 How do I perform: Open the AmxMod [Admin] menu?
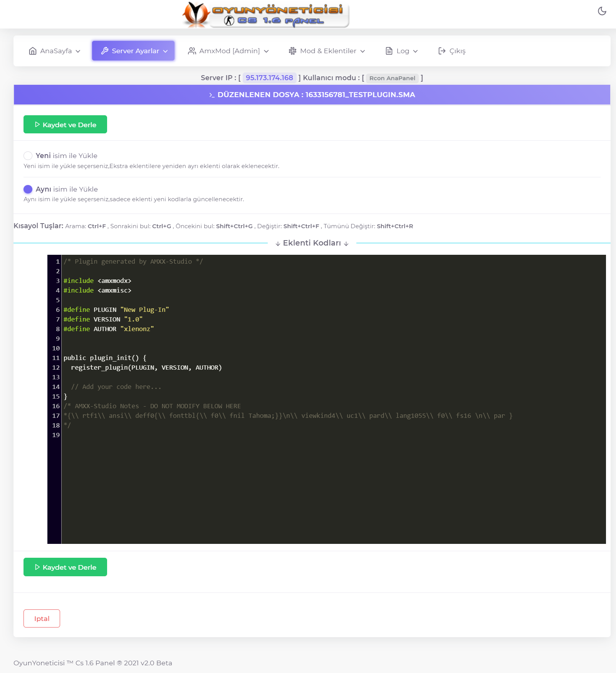click(x=228, y=51)
